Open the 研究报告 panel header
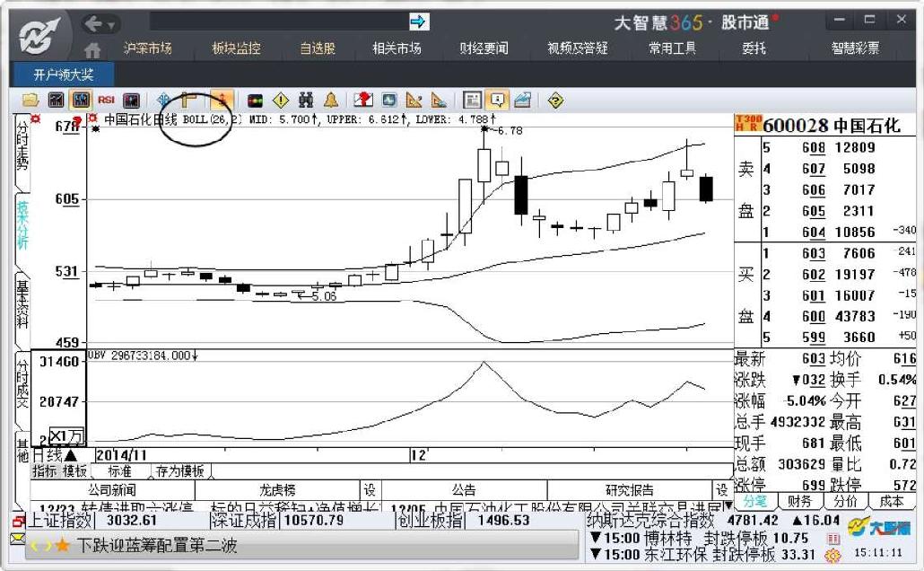The image size is (924, 571). click(630, 490)
